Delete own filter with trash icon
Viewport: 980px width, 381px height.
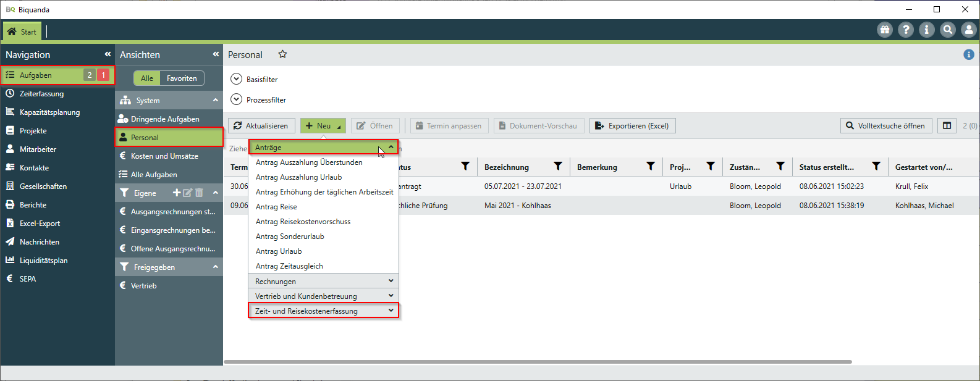click(199, 193)
